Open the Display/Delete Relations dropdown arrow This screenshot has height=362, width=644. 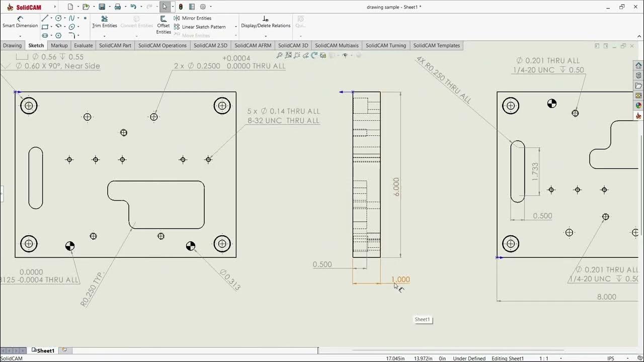tap(266, 36)
